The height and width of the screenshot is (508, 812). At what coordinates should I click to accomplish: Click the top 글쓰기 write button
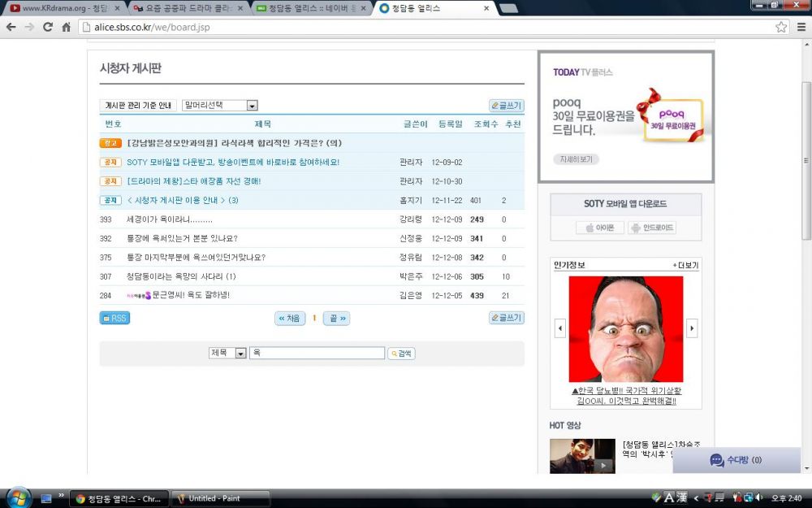click(507, 106)
